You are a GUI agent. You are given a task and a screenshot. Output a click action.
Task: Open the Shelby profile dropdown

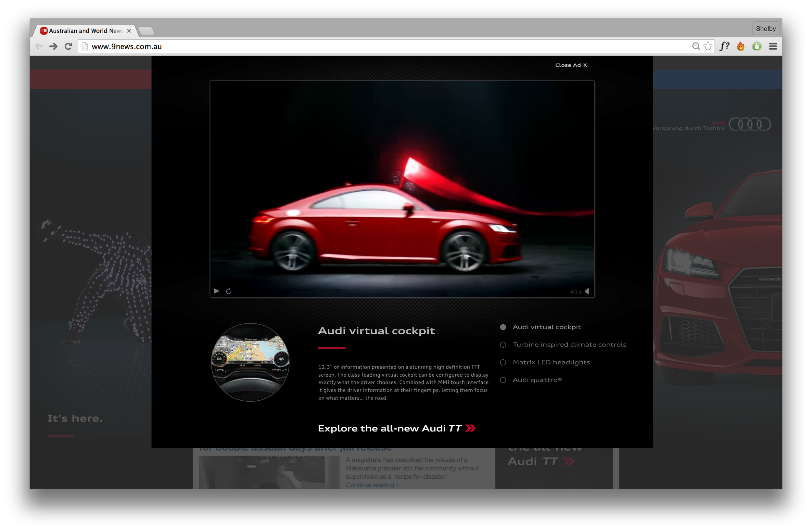(x=765, y=29)
